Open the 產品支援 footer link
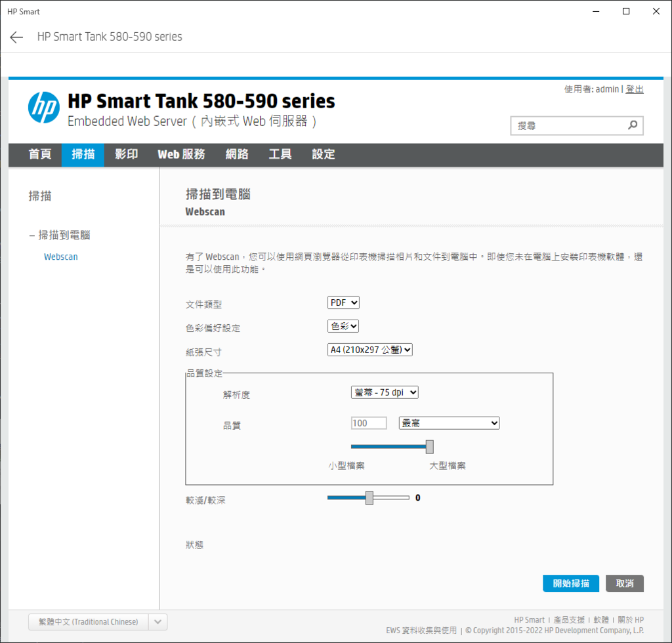Image resolution: width=672 pixels, height=643 pixels. click(x=569, y=620)
